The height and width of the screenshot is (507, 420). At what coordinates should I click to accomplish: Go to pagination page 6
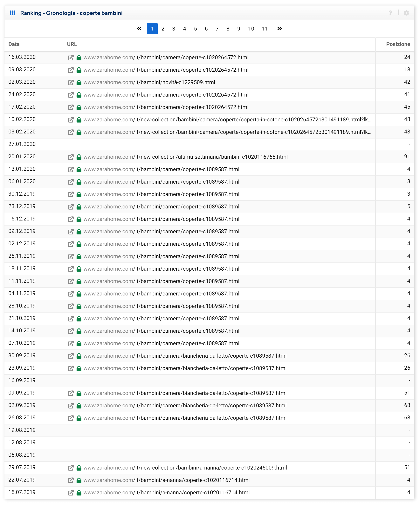(x=206, y=29)
